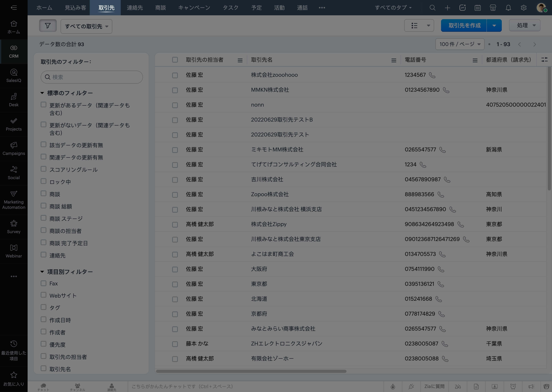Click the 取引先を作成 button

coord(464,26)
